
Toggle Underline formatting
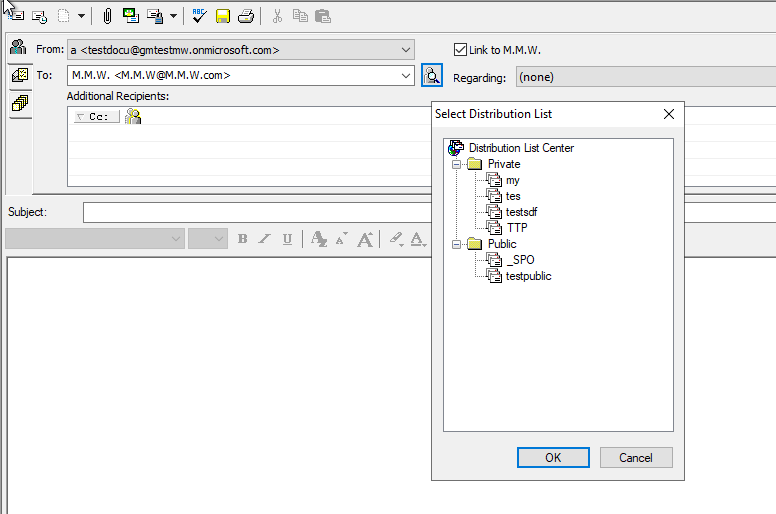tap(287, 239)
